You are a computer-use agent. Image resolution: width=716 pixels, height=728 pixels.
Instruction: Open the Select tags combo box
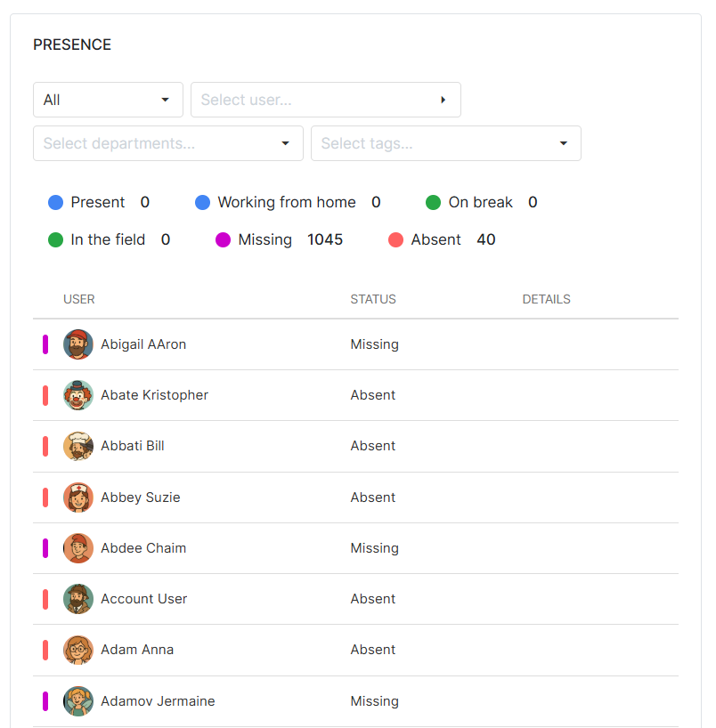coord(445,143)
